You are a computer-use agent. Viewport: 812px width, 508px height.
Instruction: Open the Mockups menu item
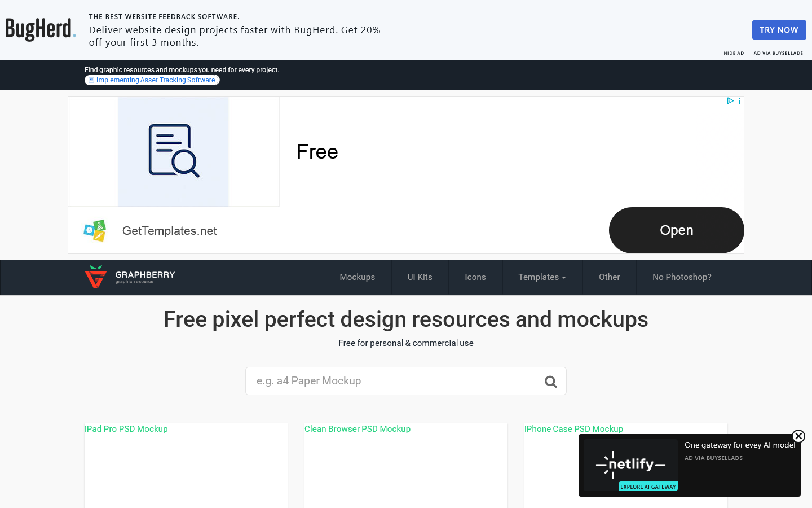tap(358, 277)
